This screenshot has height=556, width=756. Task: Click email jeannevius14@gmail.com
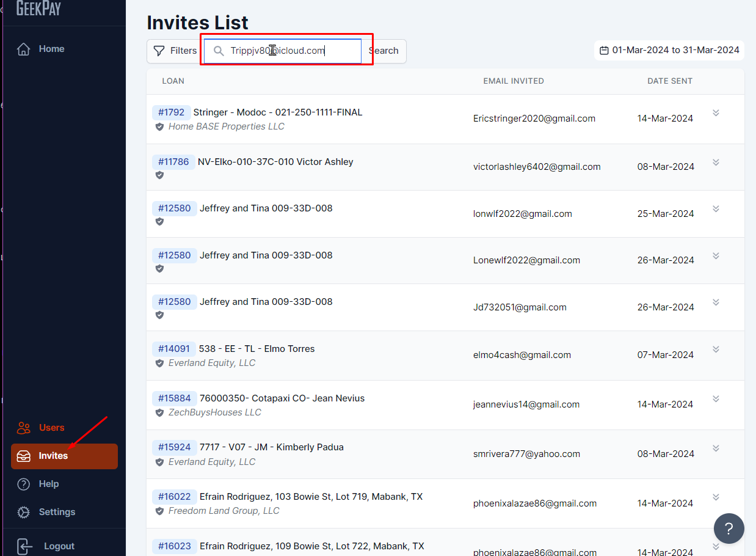526,404
